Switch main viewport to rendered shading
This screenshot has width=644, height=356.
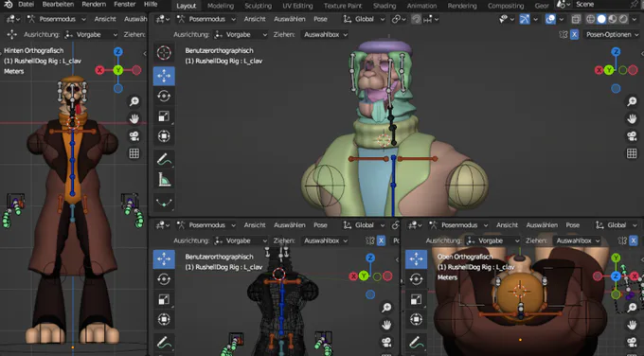(623, 19)
